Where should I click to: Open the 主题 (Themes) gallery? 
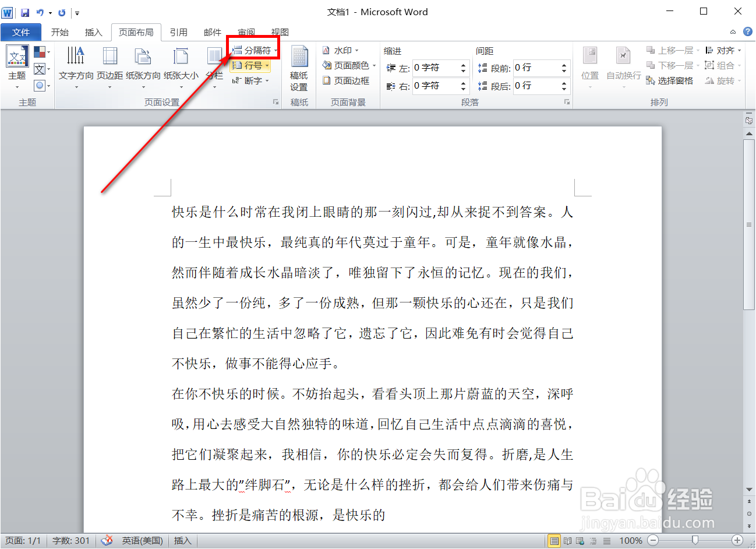17,67
